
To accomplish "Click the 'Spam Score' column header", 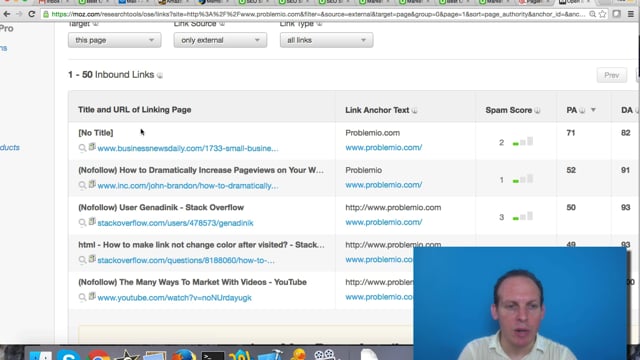I will (x=509, y=110).
